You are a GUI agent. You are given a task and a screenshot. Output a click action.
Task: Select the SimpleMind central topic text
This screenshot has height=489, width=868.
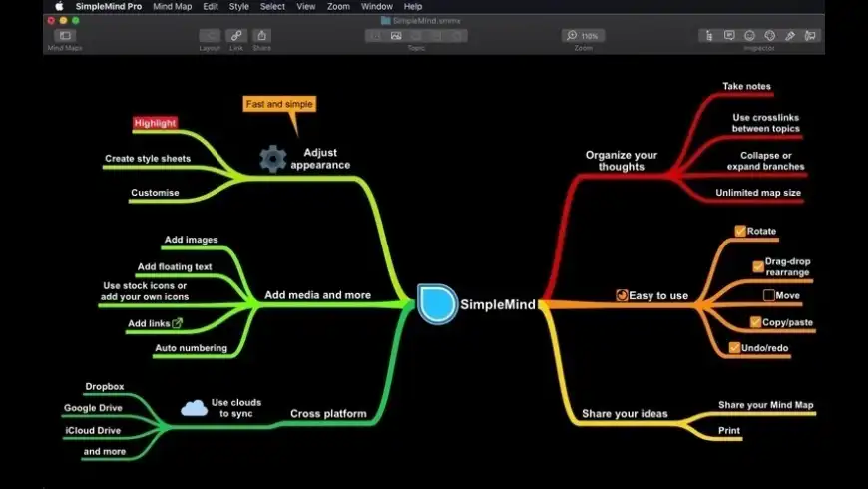[498, 304]
